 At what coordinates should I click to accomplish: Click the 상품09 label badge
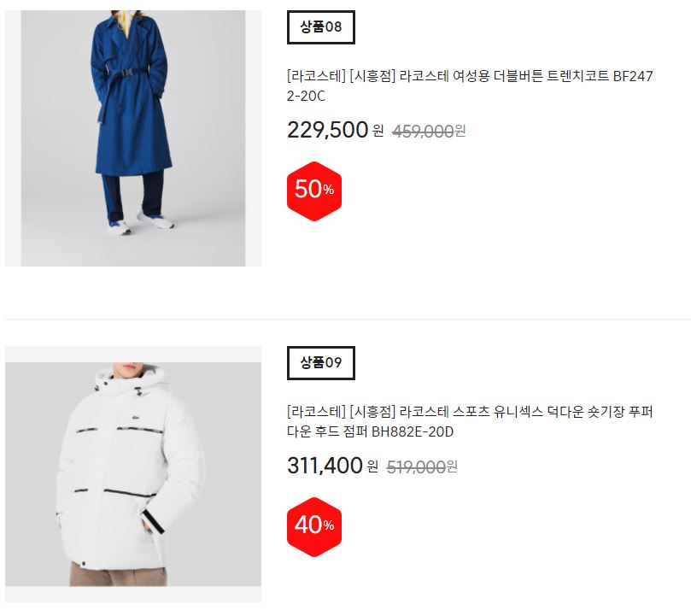321,362
